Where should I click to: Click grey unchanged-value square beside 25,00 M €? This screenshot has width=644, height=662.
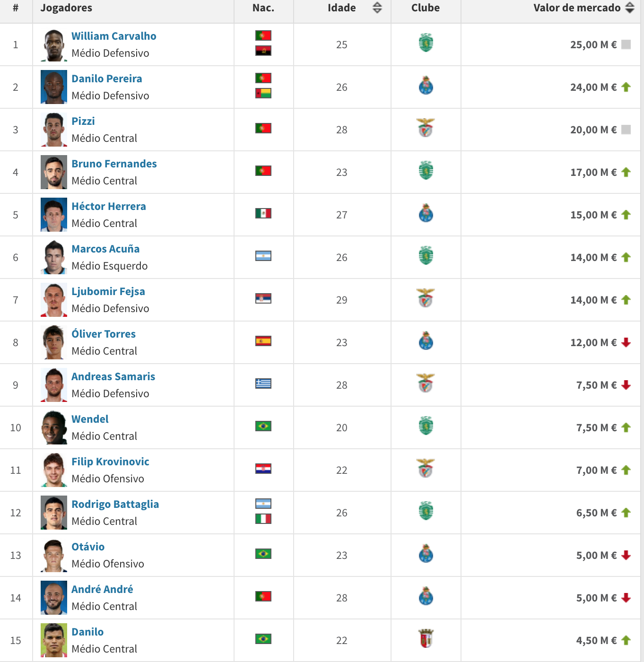point(626,44)
